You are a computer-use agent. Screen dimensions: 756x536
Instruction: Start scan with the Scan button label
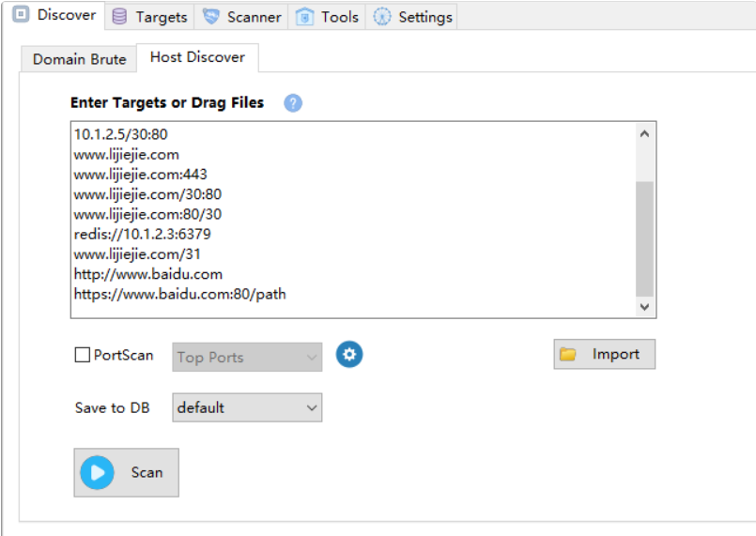coord(147,472)
